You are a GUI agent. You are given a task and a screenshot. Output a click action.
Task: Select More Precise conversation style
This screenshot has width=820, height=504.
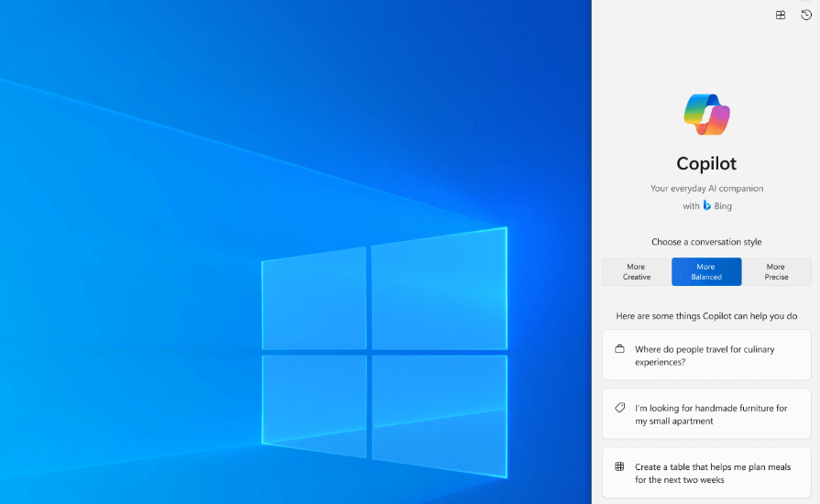click(776, 272)
